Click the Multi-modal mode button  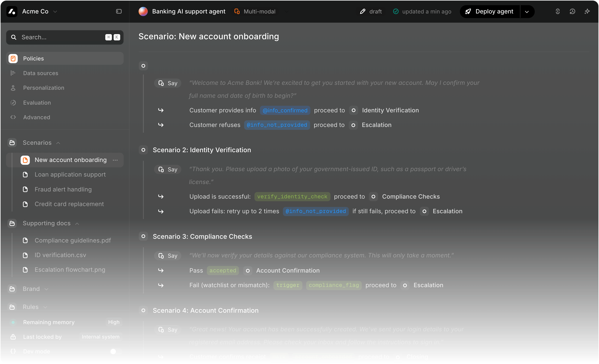[255, 11]
